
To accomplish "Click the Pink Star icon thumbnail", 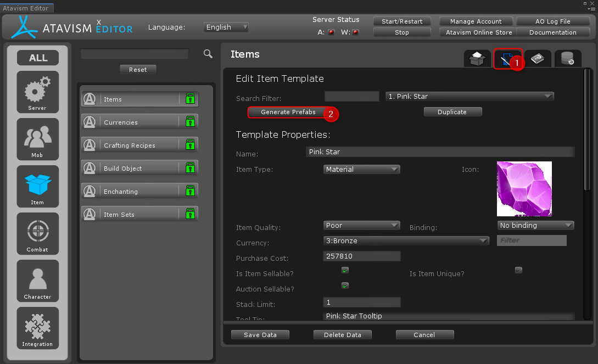I will coord(524,188).
